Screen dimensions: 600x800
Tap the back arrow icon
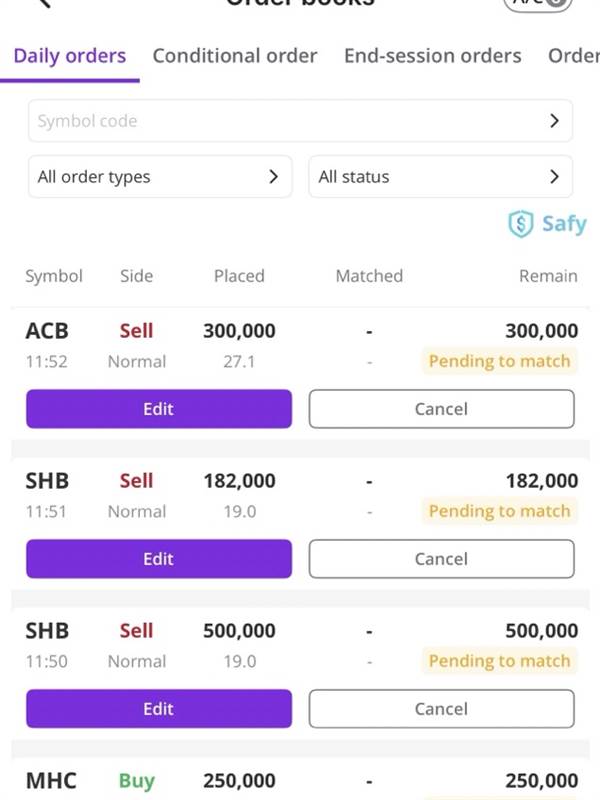(45, 4)
